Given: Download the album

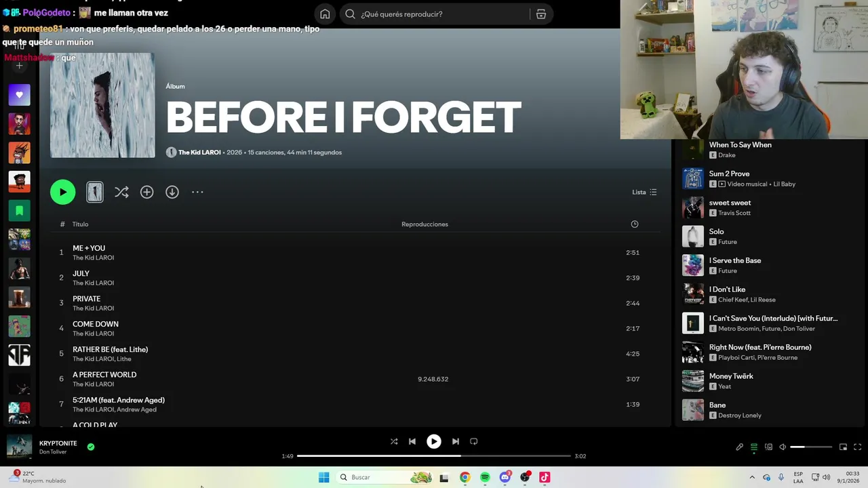Looking at the screenshot, I should [x=172, y=192].
